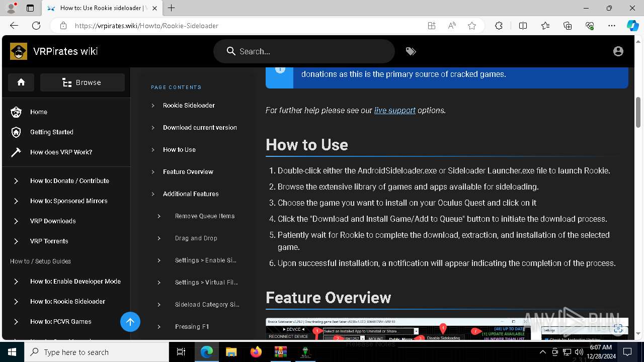This screenshot has width=644, height=362.
Task: Jump to Drag and Drop entry
Action: [196, 238]
